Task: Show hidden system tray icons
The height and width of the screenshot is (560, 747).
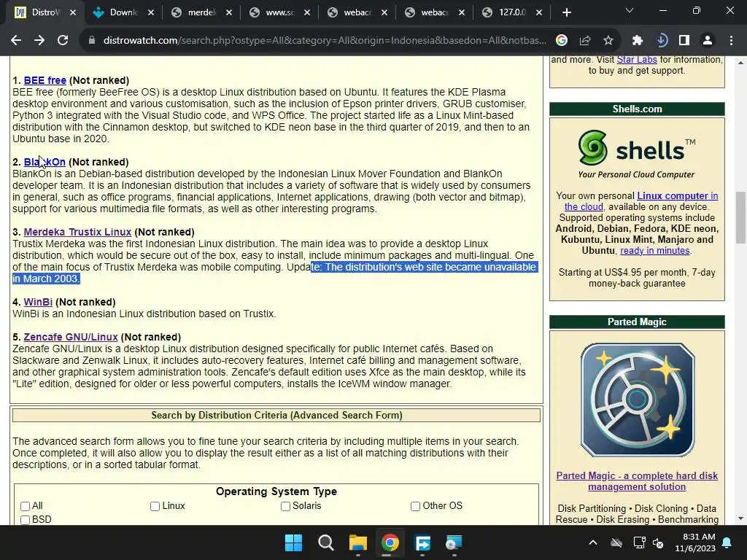Action: 592,542
